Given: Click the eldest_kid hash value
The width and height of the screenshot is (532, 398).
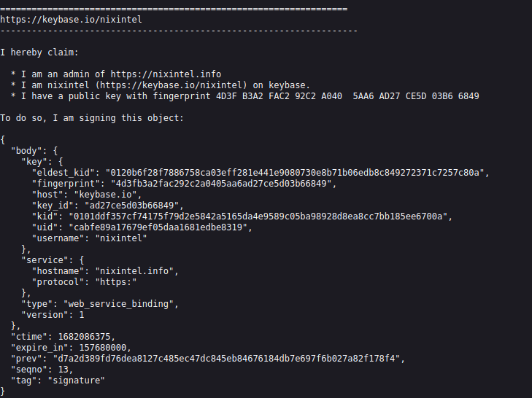Looking at the screenshot, I should [x=295, y=173].
